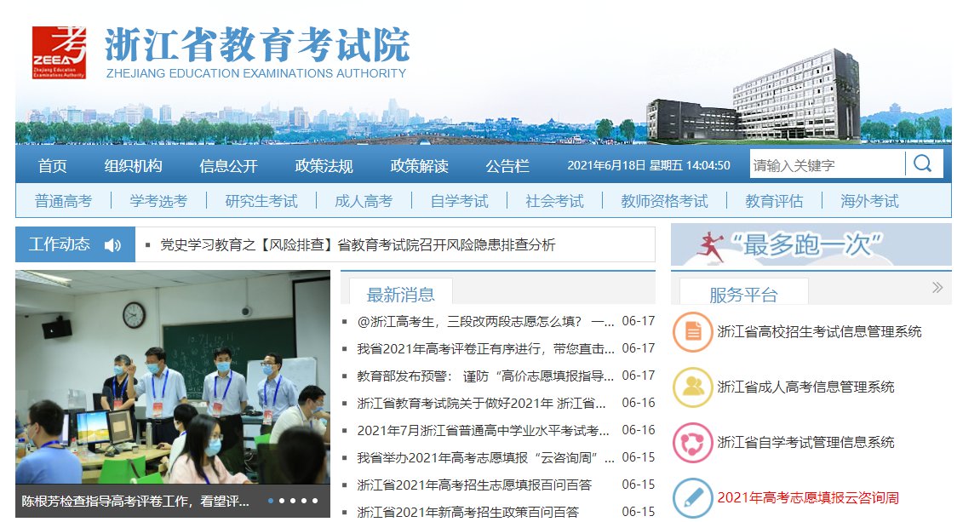The image size is (980, 522).
Task: Open the 工作动态 section label
Action: (60, 244)
